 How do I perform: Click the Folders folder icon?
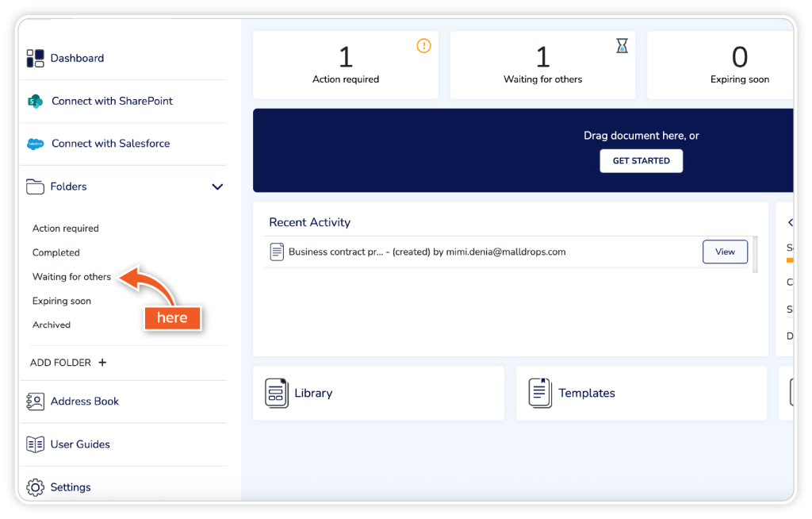[35, 186]
